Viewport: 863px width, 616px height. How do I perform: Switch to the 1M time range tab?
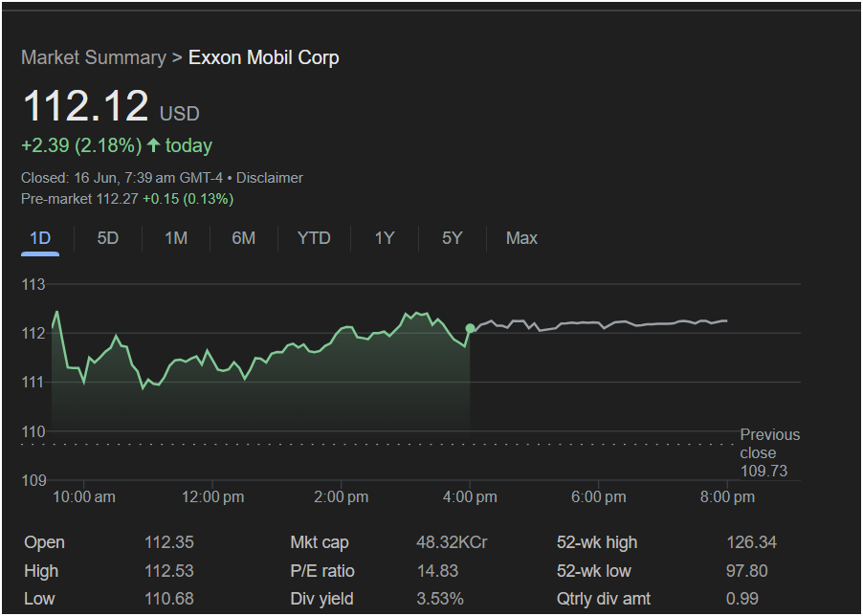[x=176, y=238]
